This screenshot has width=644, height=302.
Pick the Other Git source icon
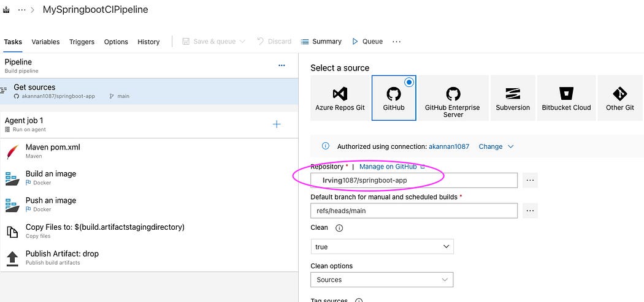click(x=619, y=94)
